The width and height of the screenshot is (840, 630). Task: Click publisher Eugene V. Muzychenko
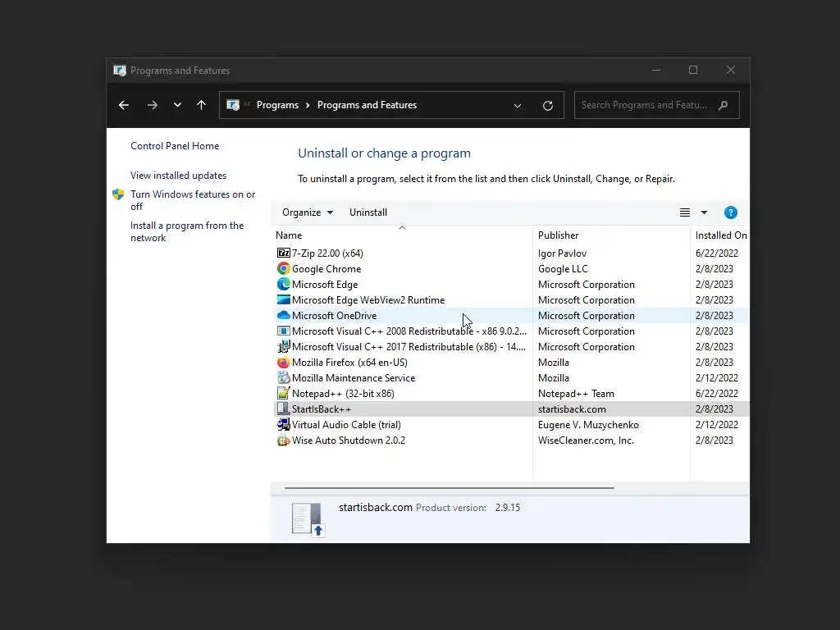588,425
